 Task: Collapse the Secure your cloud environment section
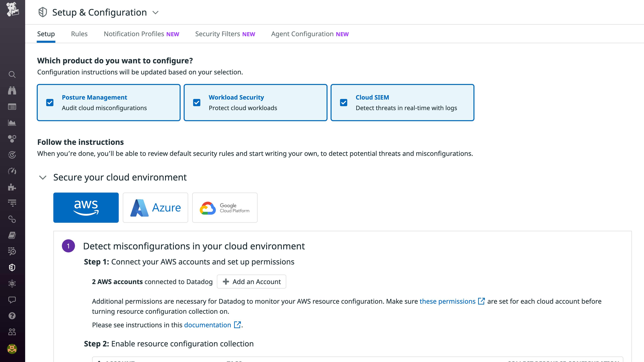[42, 177]
